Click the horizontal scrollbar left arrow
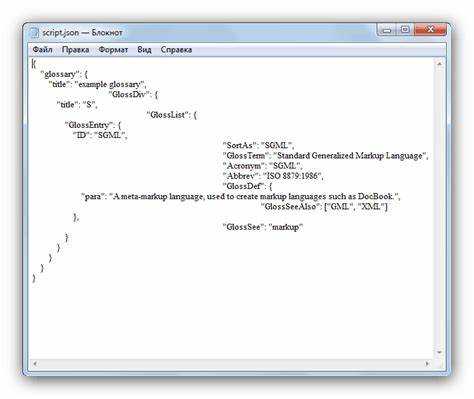This screenshot has width=474, height=399. pos(35,363)
